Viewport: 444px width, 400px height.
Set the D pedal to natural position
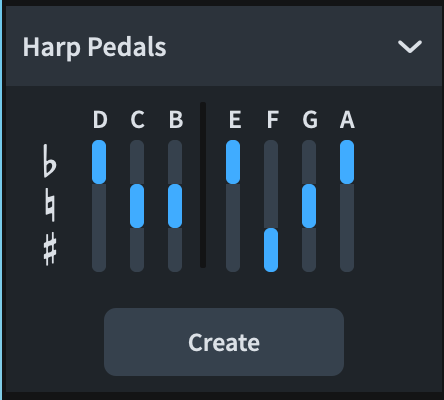coord(99,206)
